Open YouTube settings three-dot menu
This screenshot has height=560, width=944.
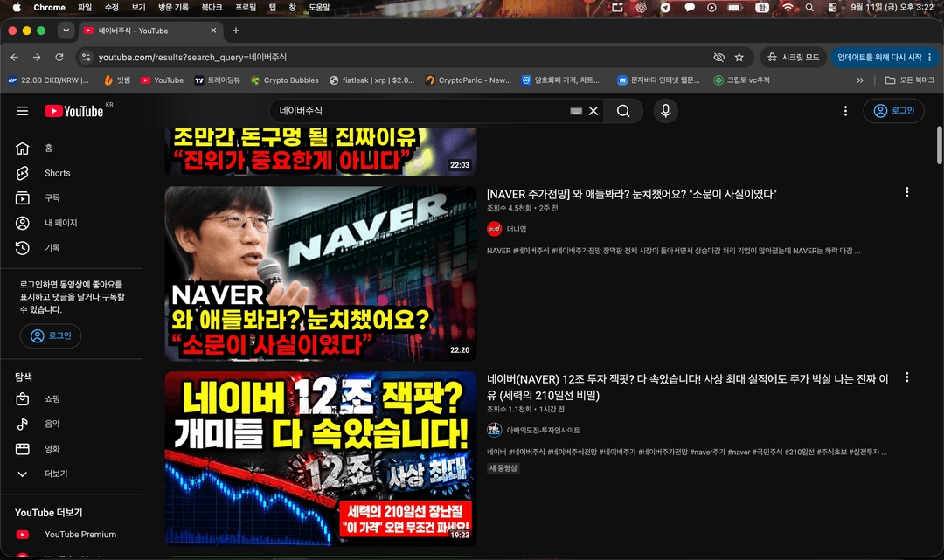point(845,111)
